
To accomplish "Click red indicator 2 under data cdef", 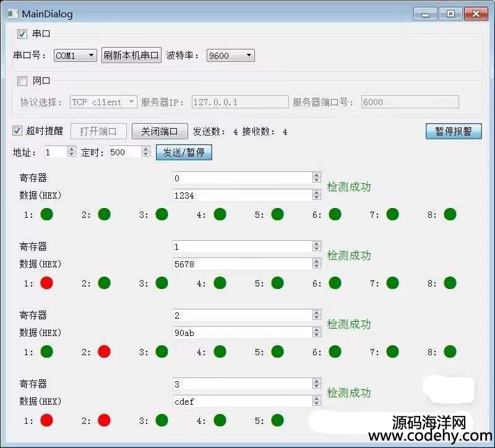I will [x=104, y=421].
